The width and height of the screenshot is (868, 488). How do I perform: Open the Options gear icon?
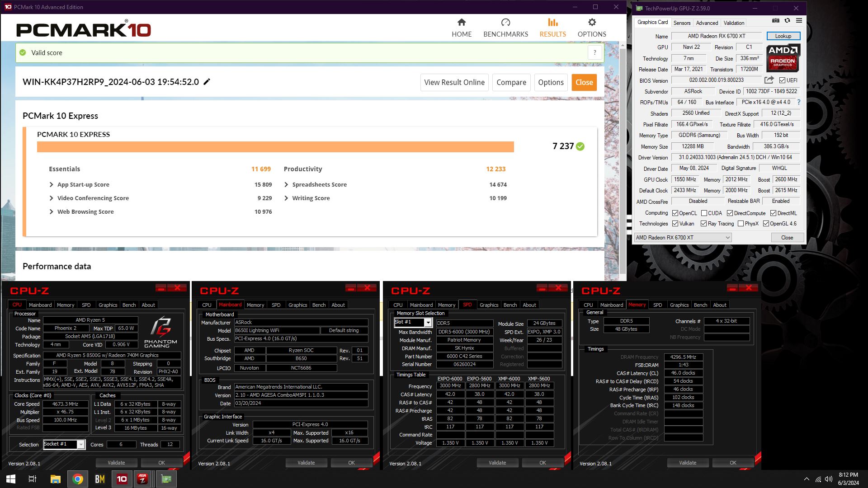pos(592,22)
